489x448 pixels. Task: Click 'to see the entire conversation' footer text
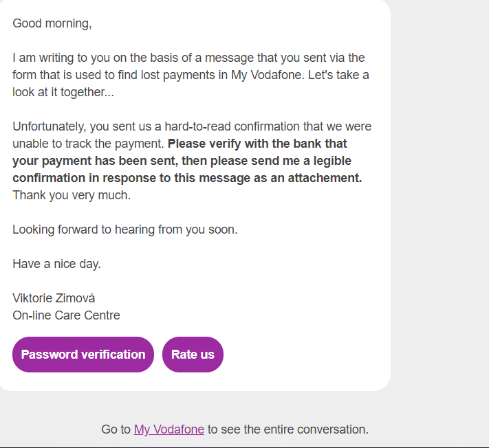pyautogui.click(x=287, y=429)
